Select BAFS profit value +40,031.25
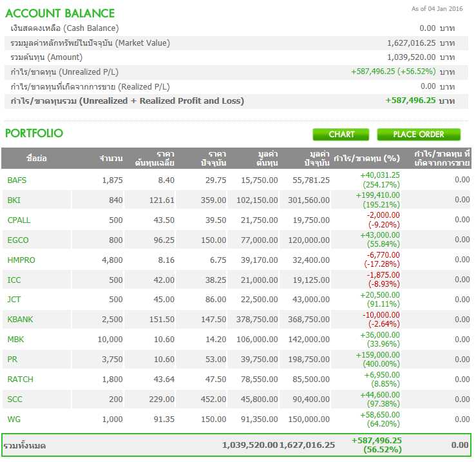The height and width of the screenshot is (462, 476). tap(380, 175)
